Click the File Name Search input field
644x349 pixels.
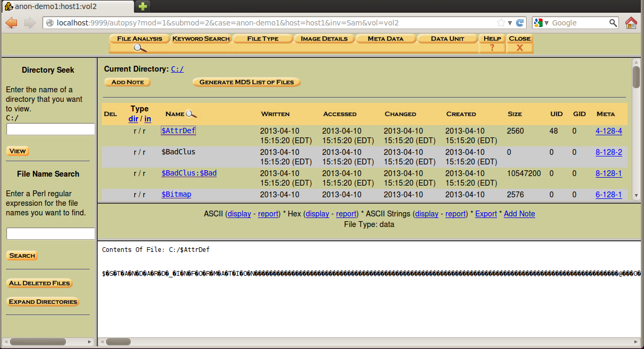50,233
